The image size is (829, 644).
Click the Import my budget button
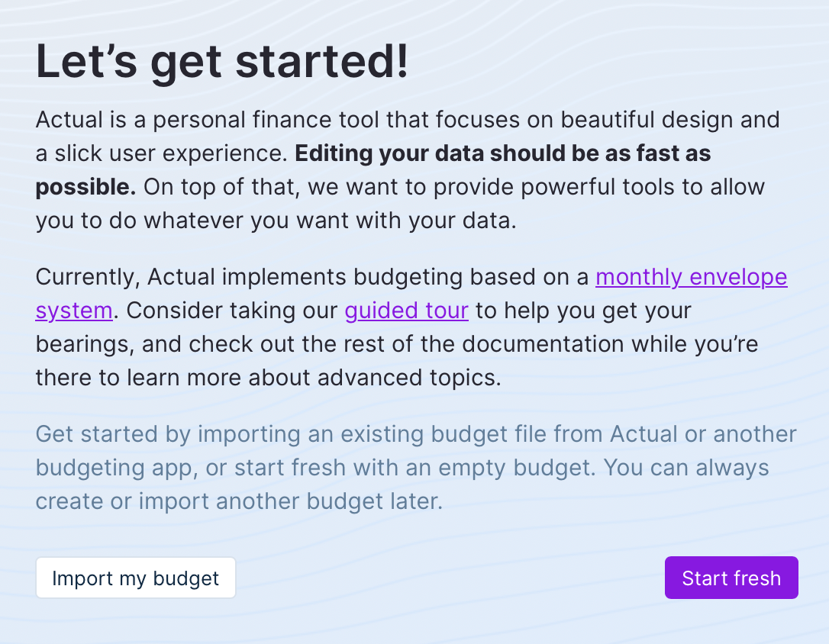tap(135, 578)
